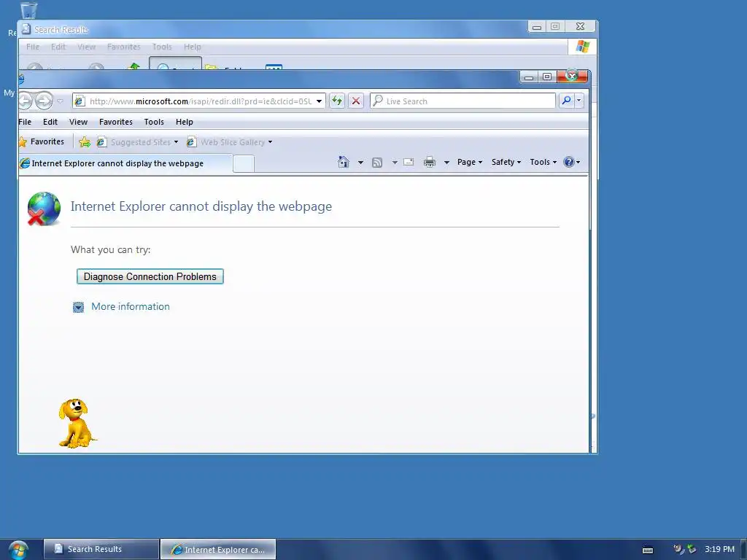Open the Favorites menu in Internet Explorer
The width and height of the screenshot is (747, 560).
[x=116, y=122]
